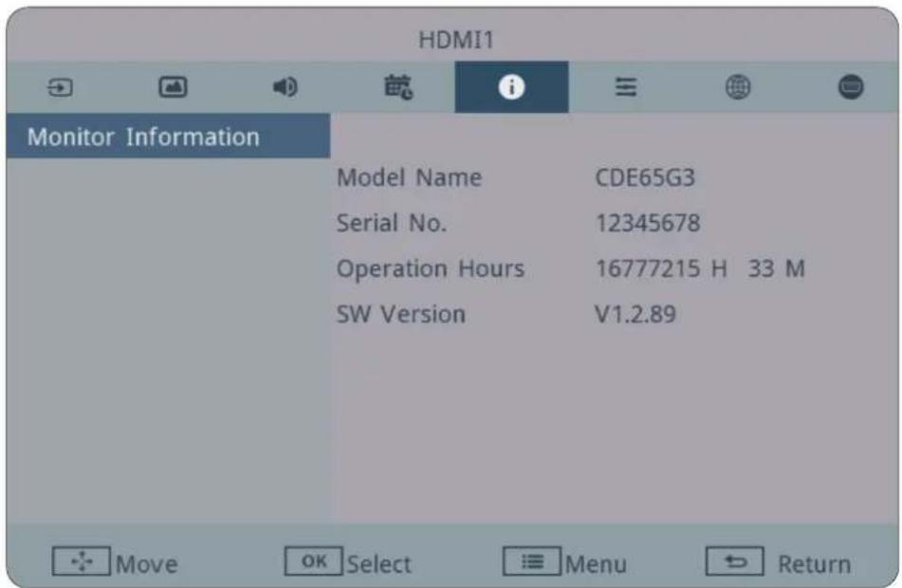
Task: Open the Audio speaker tab icon
Action: tap(285, 87)
